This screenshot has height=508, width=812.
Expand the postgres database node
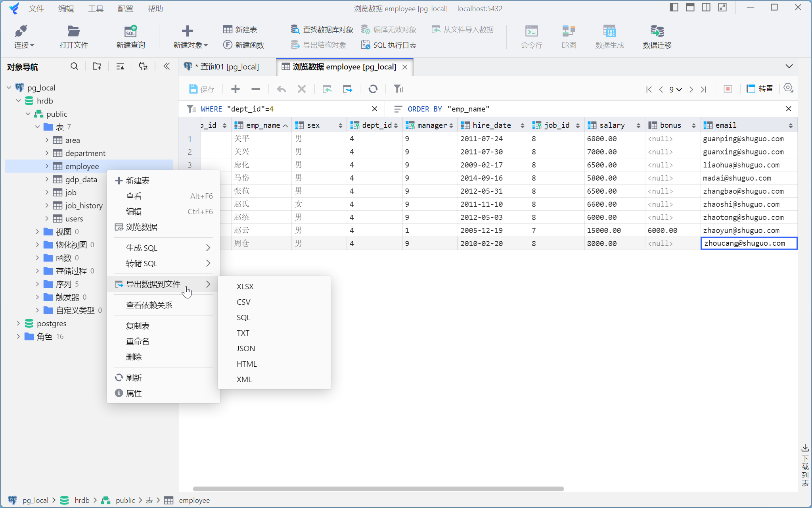[x=18, y=323]
